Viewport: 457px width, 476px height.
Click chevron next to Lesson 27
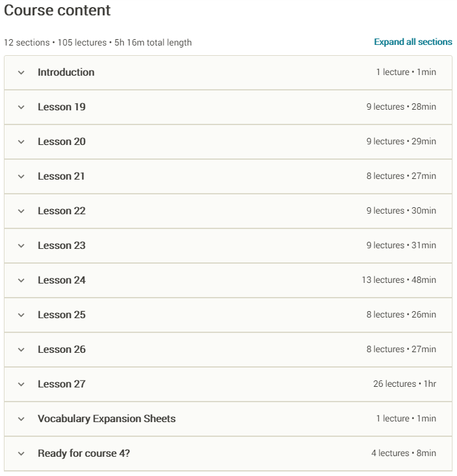pyautogui.click(x=21, y=384)
